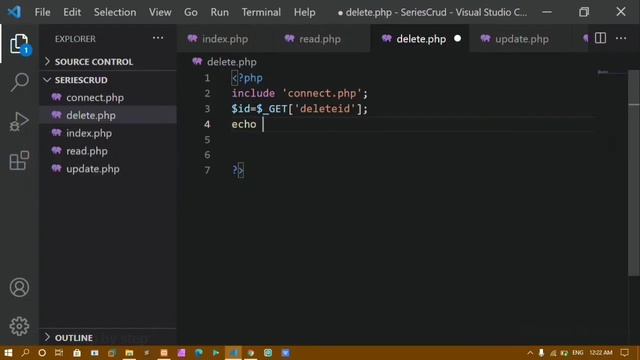Click the echo keyword on line 4
Image resolution: width=640 pixels, height=360 pixels.
click(x=244, y=124)
